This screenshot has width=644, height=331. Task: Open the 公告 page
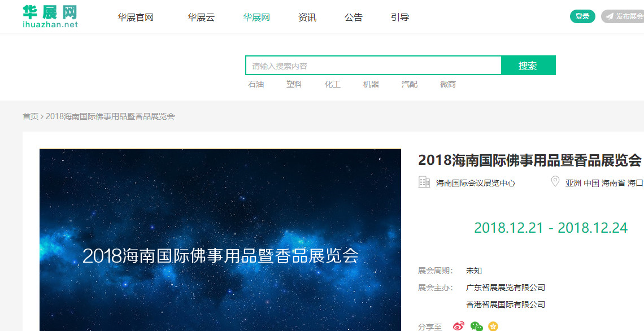coord(354,18)
